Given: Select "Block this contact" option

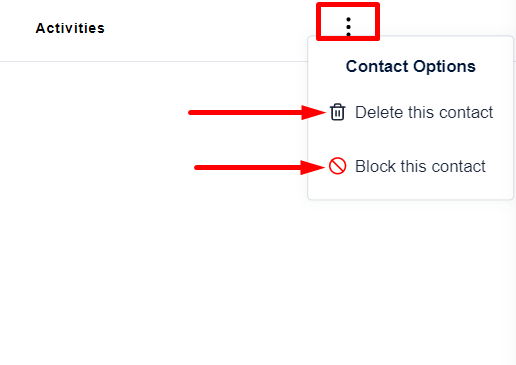Looking at the screenshot, I should (x=407, y=166).
